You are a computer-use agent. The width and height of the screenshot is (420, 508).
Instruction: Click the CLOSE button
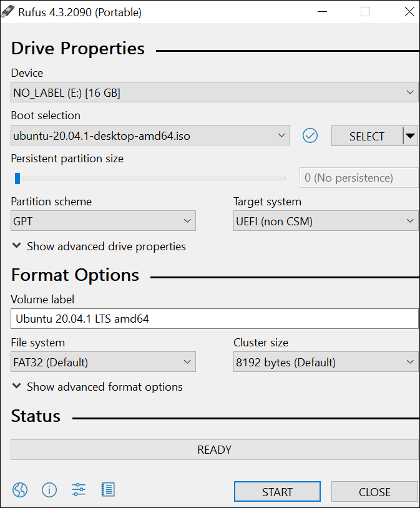tap(374, 492)
